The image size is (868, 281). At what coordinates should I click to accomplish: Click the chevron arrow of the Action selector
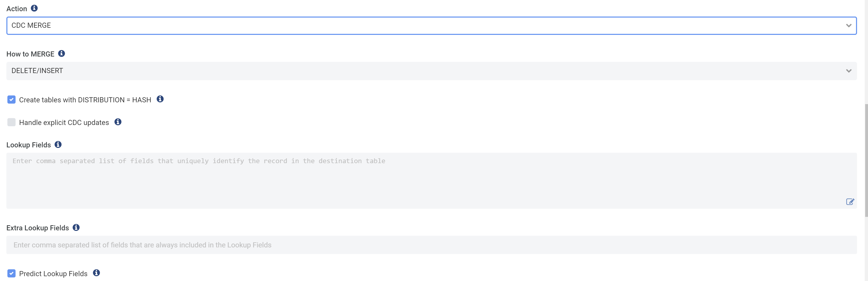tap(848, 25)
